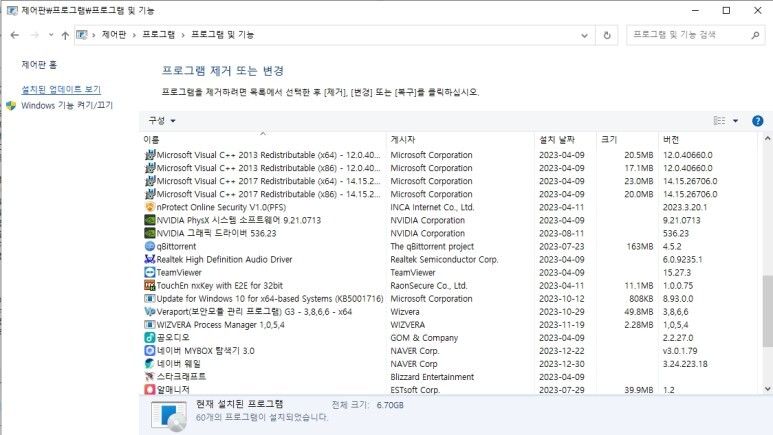
Task: Click version '536.23' cell
Action: (676, 233)
